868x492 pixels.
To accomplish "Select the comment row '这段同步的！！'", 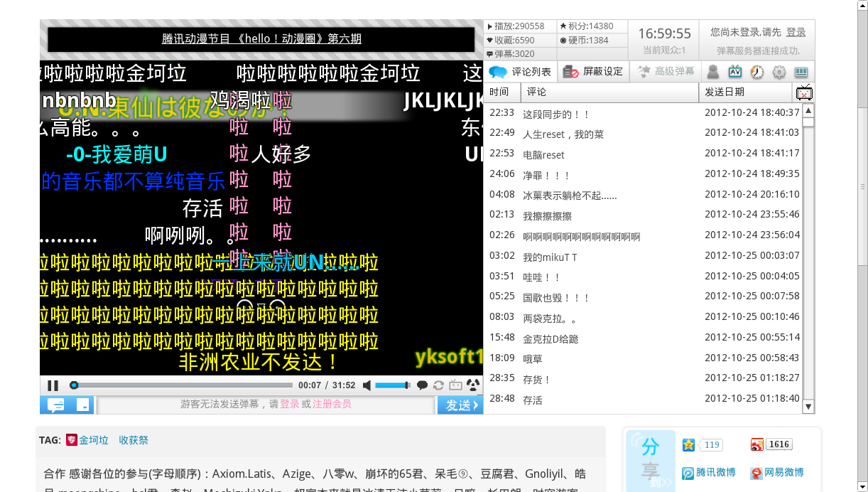I will pos(643,113).
